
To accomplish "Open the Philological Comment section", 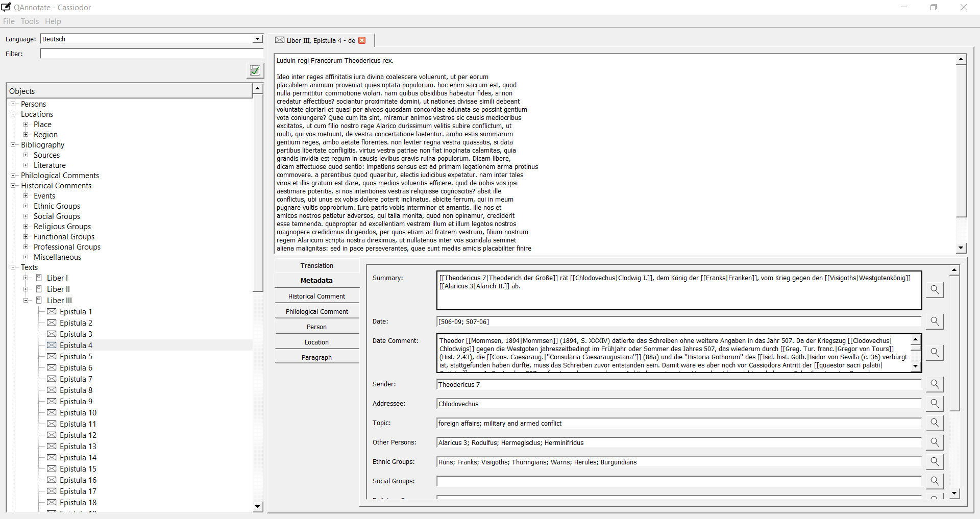I will pyautogui.click(x=317, y=312).
